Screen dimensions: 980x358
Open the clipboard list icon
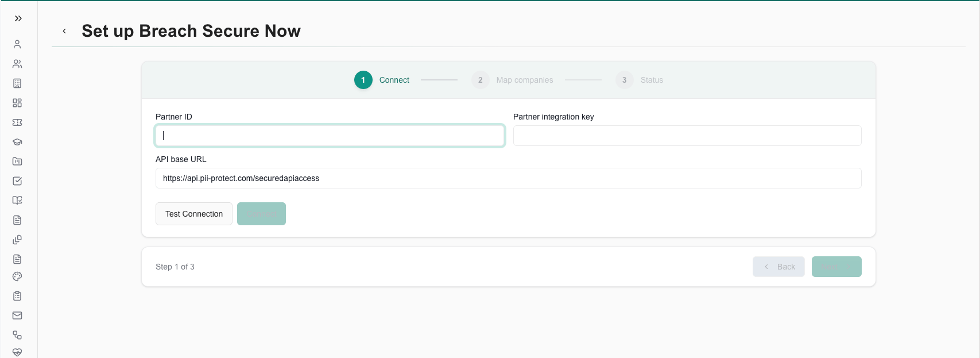(x=17, y=296)
